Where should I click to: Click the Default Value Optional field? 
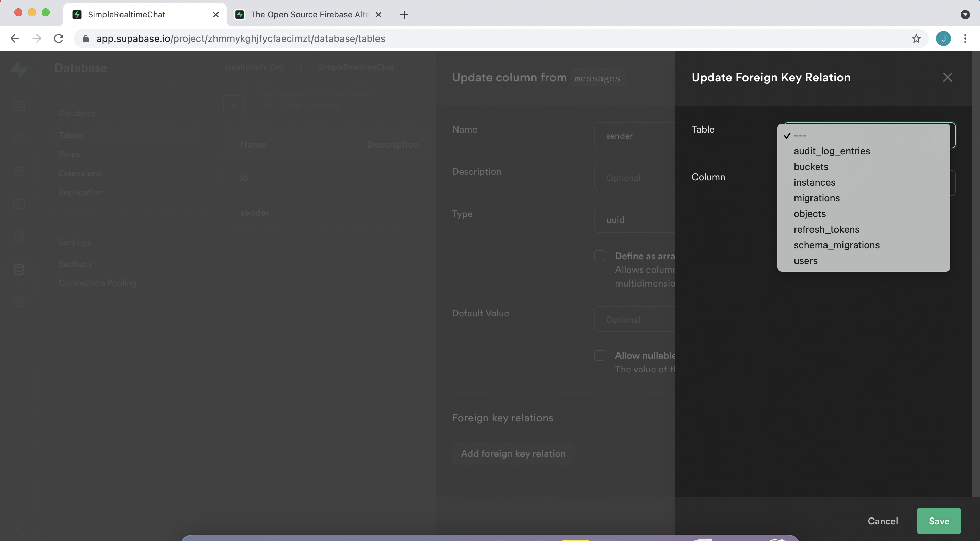634,319
